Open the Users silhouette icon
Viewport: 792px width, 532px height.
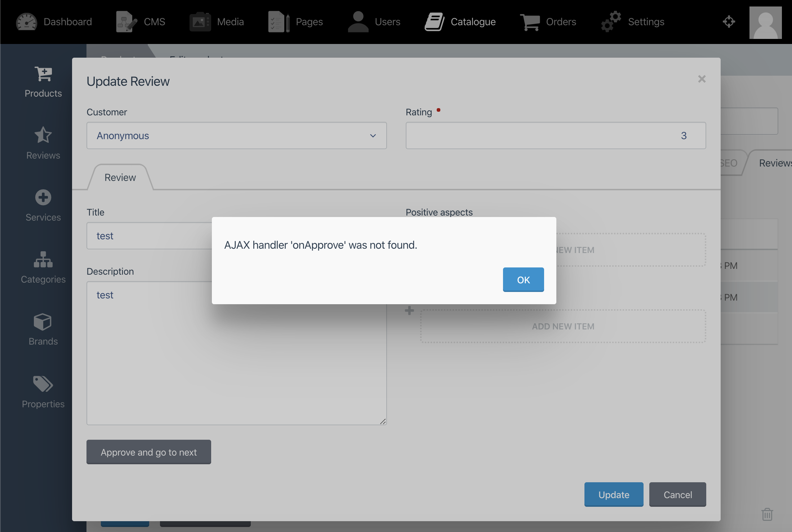pyautogui.click(x=358, y=22)
